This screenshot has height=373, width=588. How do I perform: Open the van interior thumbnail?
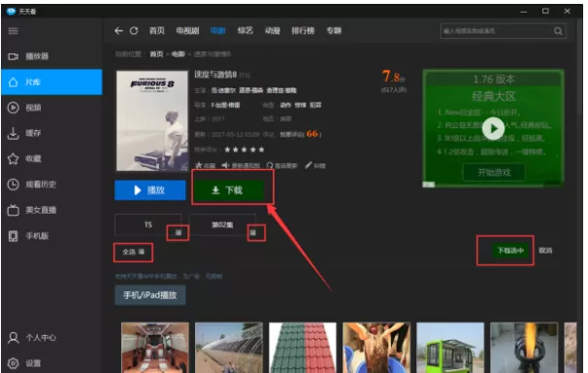pos(155,348)
